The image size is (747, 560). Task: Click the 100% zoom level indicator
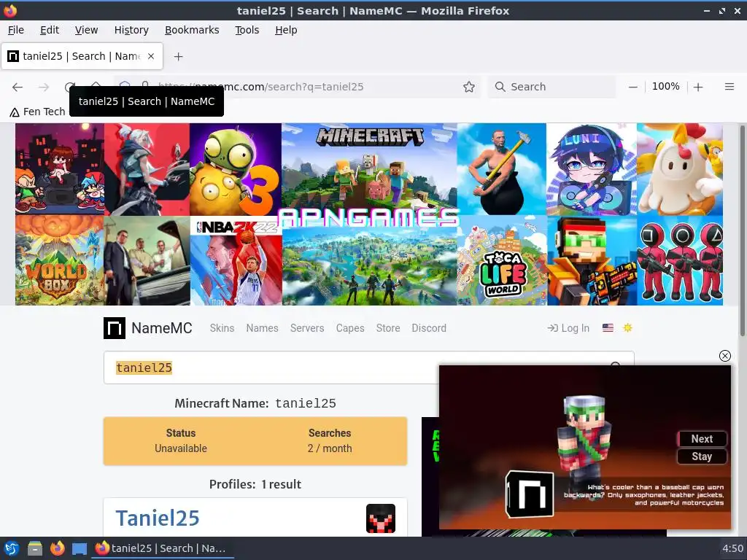(x=665, y=87)
